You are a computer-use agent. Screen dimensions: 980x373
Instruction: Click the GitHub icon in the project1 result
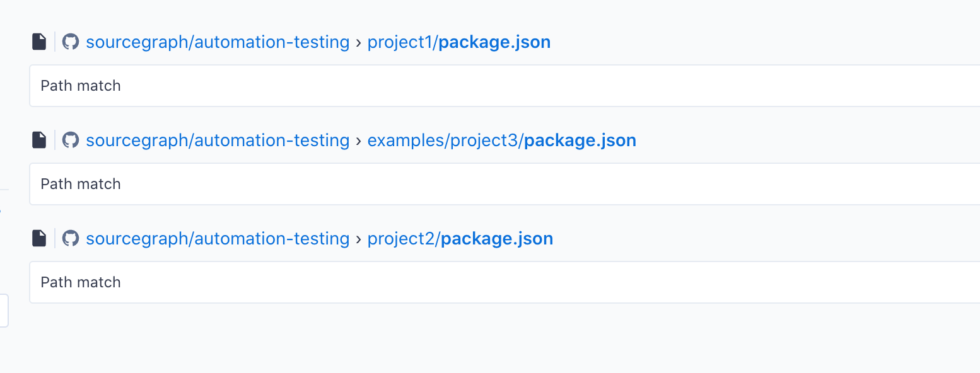pyautogui.click(x=71, y=42)
